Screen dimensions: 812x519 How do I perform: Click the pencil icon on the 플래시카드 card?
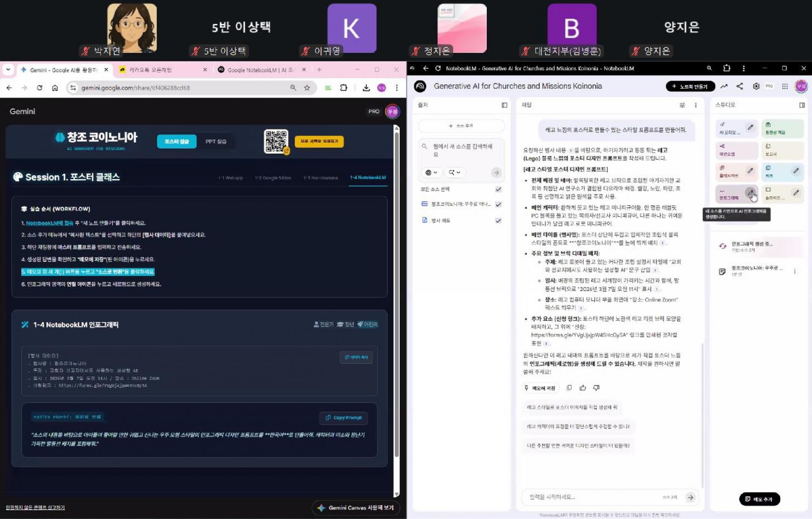pos(750,170)
